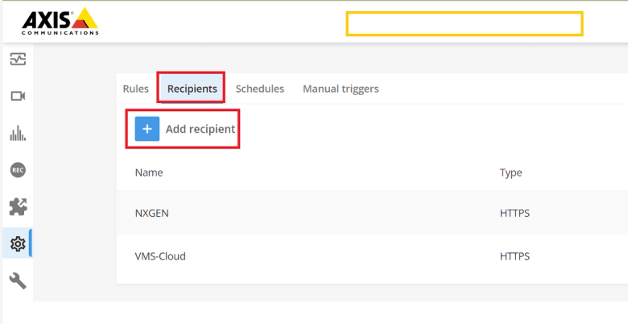Select the VMS-Cloud recipient row
The image size is (644, 324).
[x=372, y=256]
